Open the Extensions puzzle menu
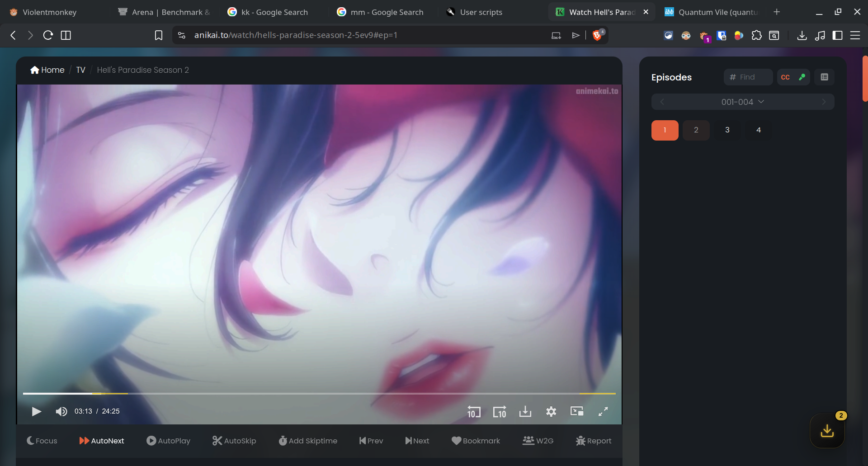Viewport: 868px width, 466px height. point(756,35)
